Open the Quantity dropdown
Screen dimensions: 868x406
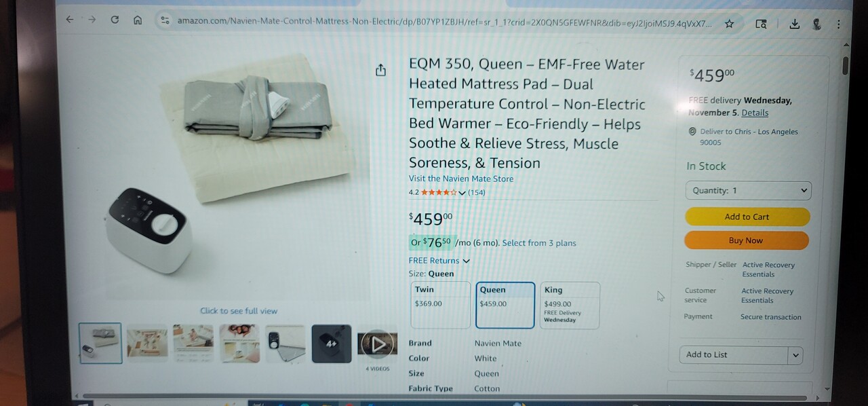click(748, 191)
